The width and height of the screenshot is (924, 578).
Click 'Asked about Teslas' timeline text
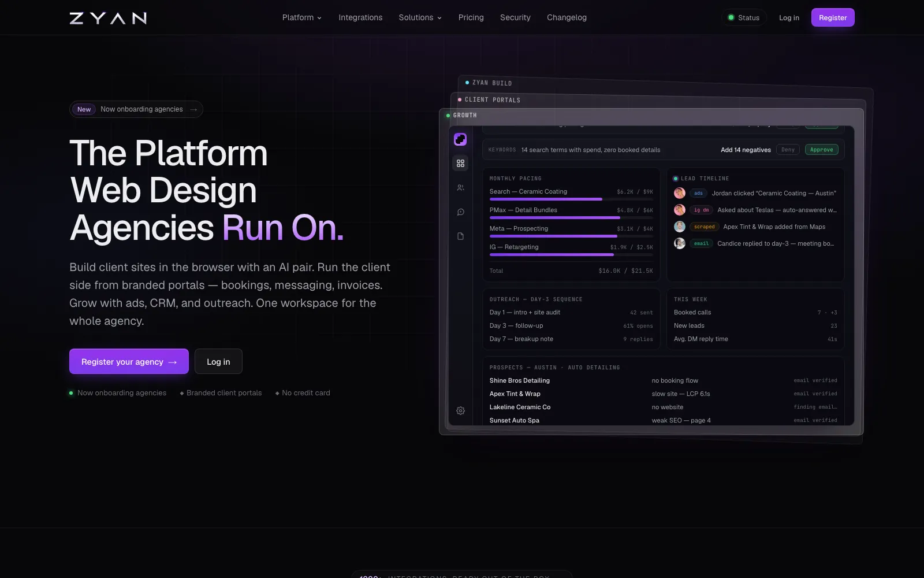point(777,210)
